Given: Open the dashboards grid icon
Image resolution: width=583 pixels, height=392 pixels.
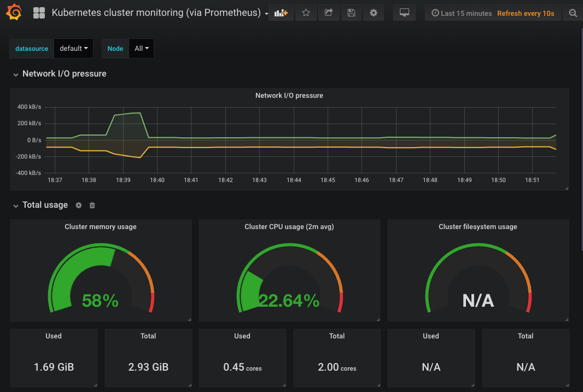Looking at the screenshot, I should pos(39,12).
